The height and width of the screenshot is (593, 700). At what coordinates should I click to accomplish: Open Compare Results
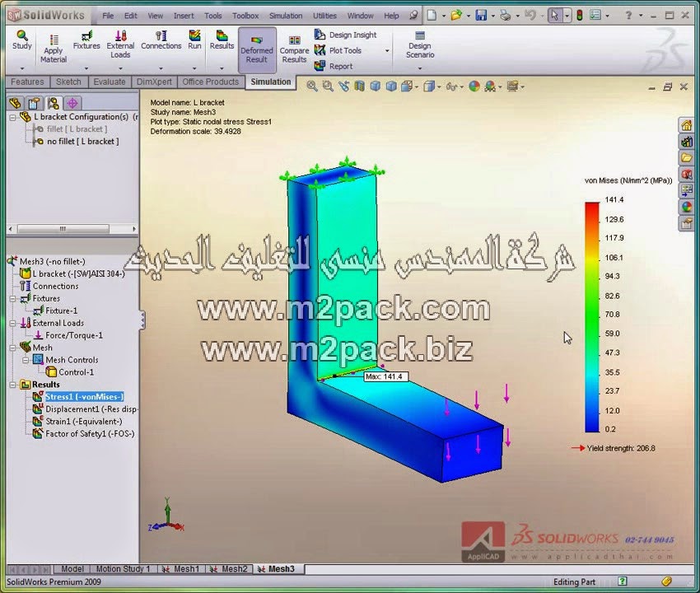tap(294, 49)
